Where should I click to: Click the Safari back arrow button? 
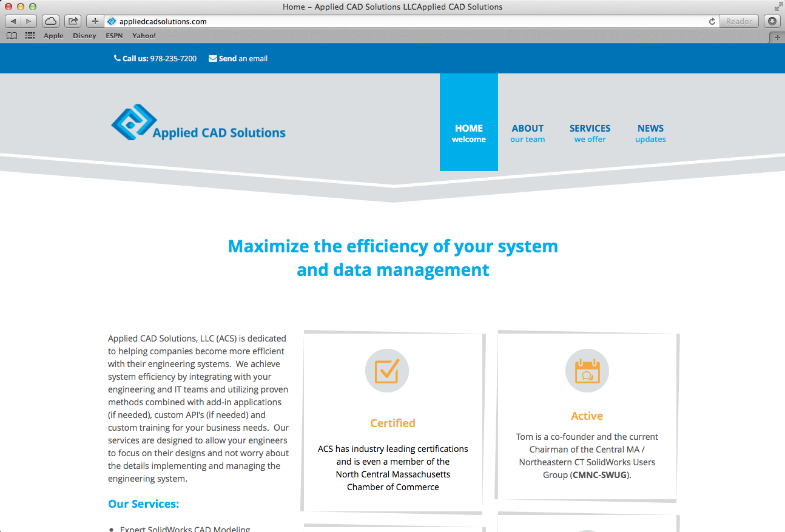click(13, 21)
